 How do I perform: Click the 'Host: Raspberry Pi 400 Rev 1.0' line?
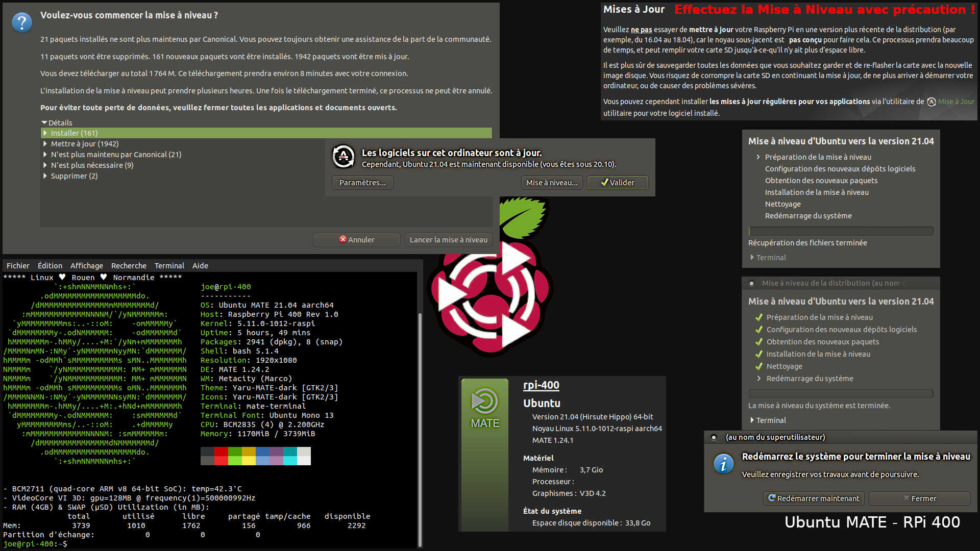point(269,314)
